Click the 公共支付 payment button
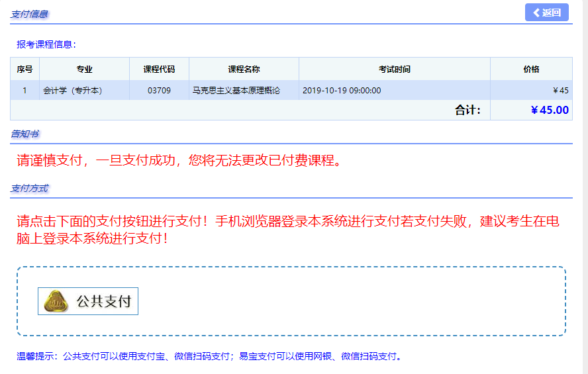Image resolution: width=588 pixels, height=374 pixels. [x=88, y=301]
